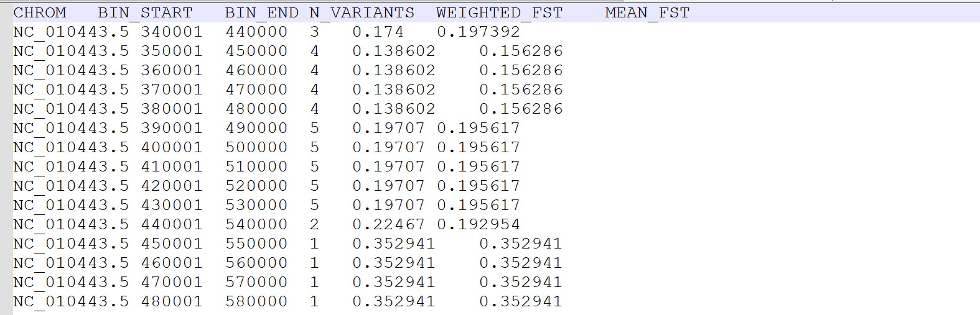Image resolution: width=980 pixels, height=315 pixels.
Task: Click NC_010443.5 in the 480001 row
Action: 71,301
